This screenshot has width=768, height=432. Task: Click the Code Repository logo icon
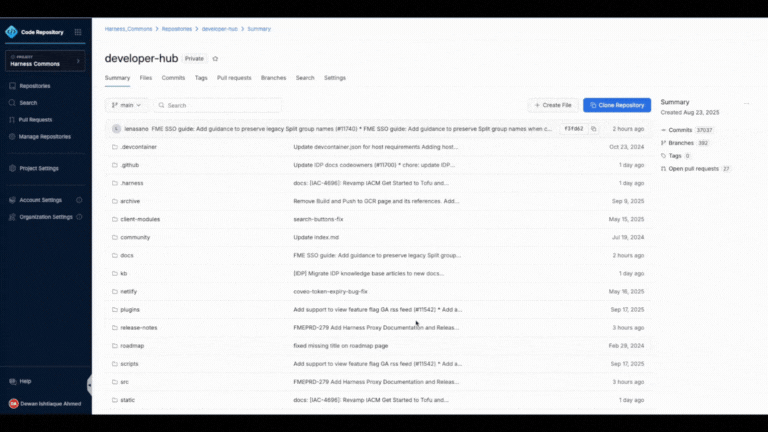[11, 32]
